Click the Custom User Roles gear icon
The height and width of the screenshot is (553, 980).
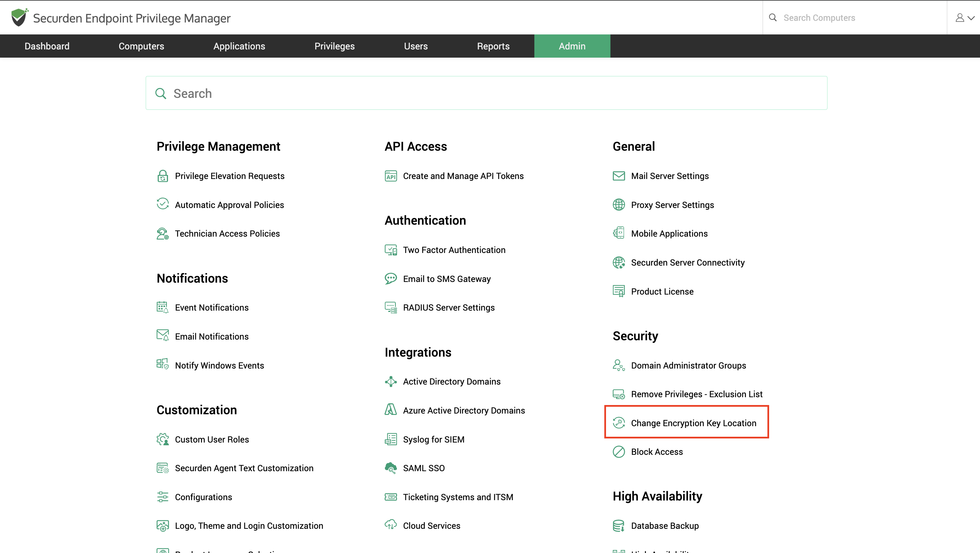pyautogui.click(x=162, y=439)
